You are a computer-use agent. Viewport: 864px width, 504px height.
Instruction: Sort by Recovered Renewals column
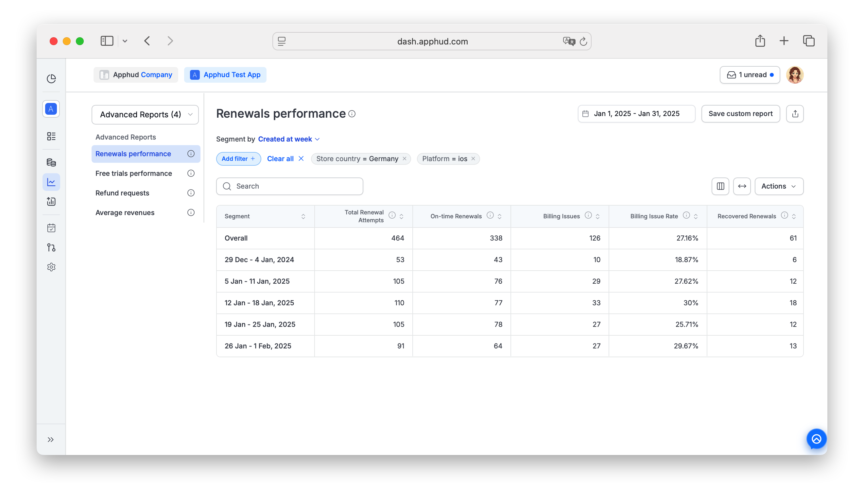pos(793,217)
